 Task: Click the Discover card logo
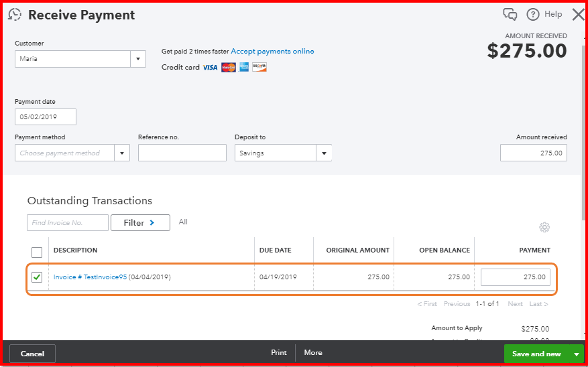259,68
